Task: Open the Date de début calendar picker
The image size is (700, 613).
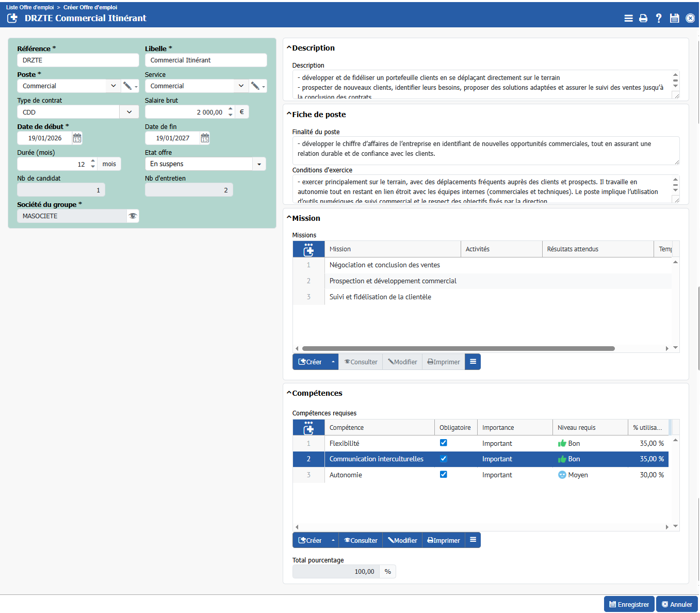Action: pos(77,138)
